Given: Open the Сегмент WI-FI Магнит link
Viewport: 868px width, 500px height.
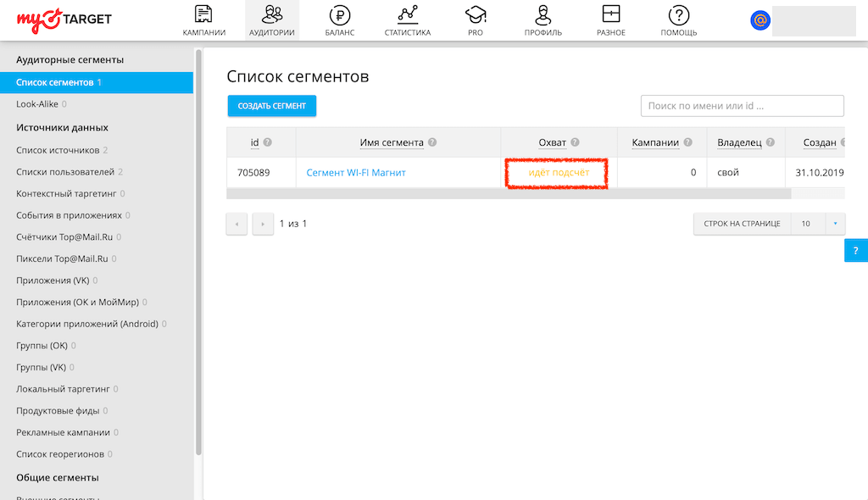Looking at the screenshot, I should click(x=356, y=173).
